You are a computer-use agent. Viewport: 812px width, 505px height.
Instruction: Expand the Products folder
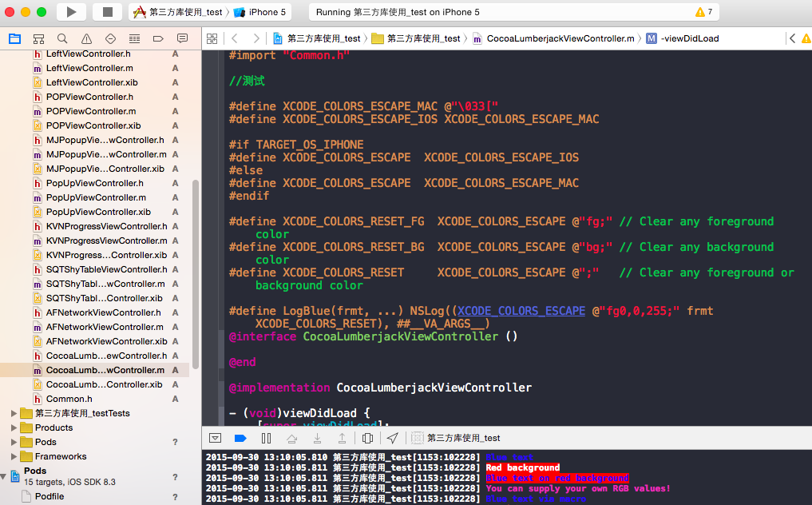[x=14, y=427]
